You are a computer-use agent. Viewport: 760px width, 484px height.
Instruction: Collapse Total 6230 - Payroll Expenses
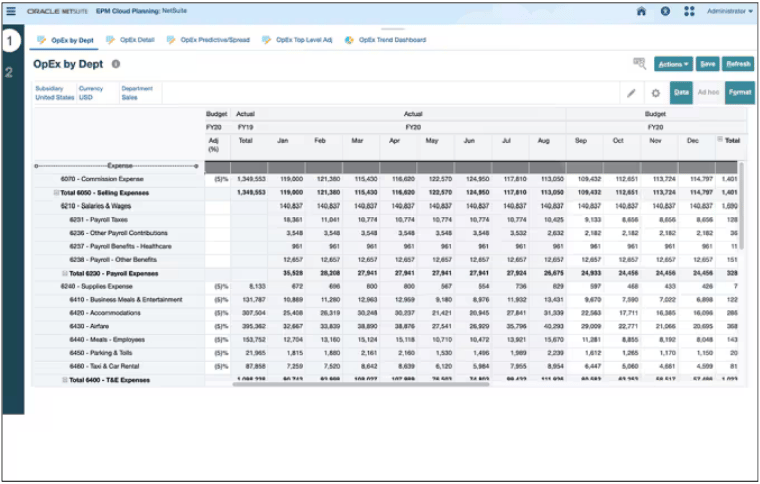coord(65,273)
